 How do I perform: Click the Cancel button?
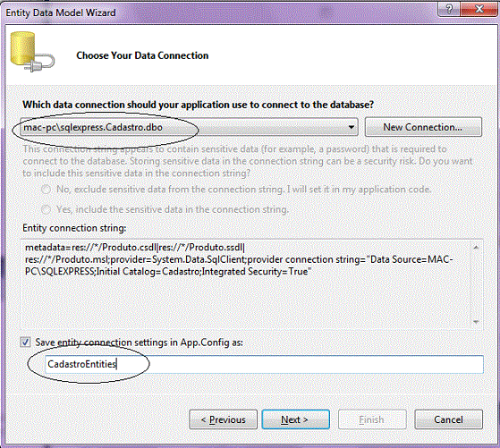point(448,419)
